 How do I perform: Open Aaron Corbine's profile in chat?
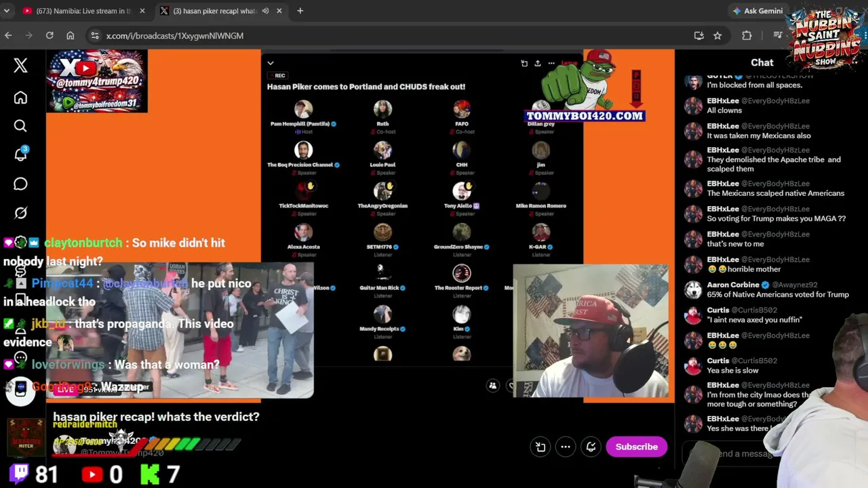[x=733, y=285]
